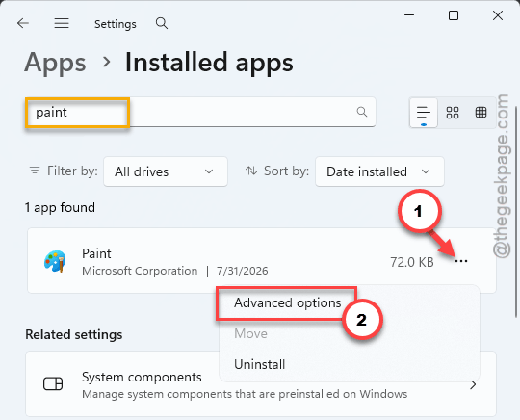Click the greyed Move menu entry
Viewport: 520px width, 420px height.
250,333
